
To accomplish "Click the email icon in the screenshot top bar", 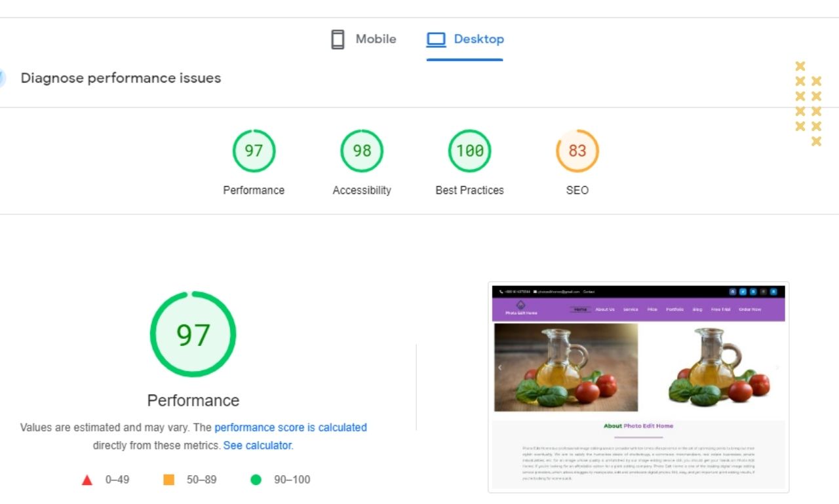I will pos(536,292).
